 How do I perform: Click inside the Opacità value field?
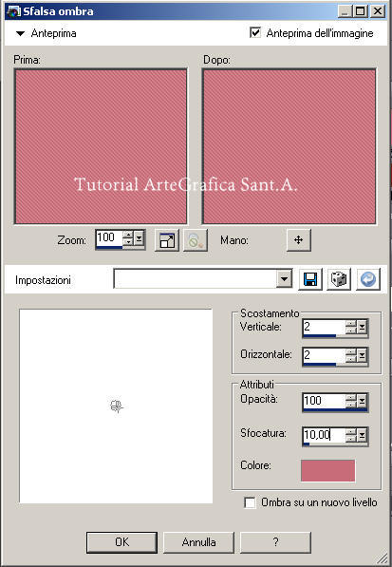324,401
